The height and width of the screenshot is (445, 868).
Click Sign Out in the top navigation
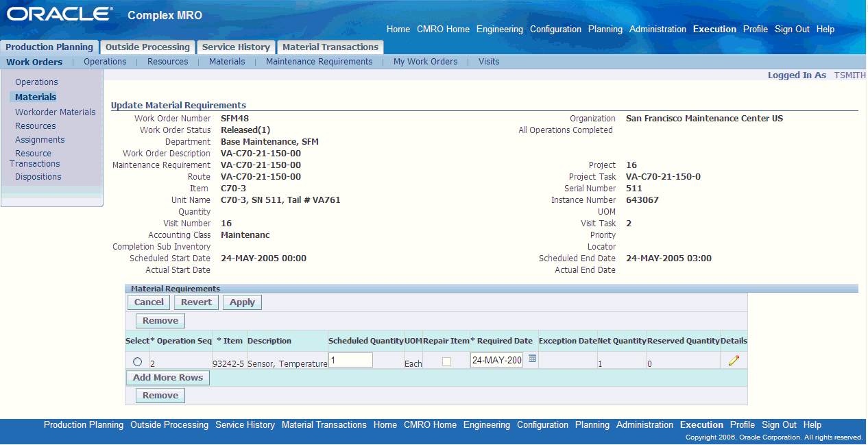tap(792, 29)
